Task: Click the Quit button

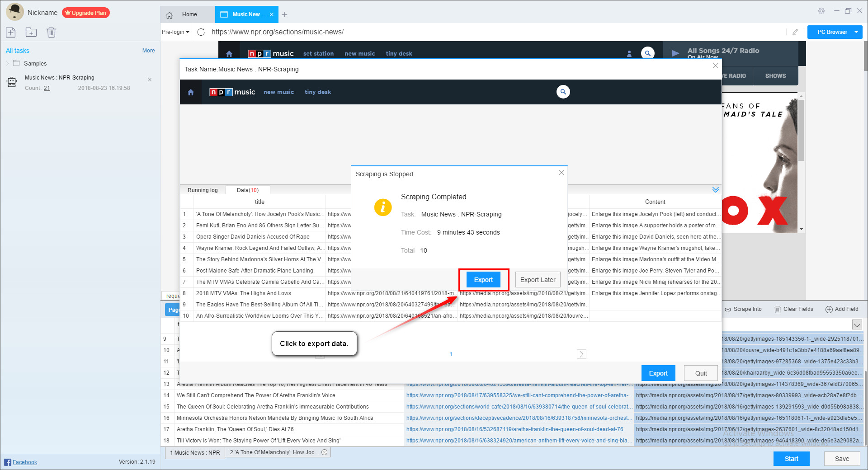Action: [701, 373]
